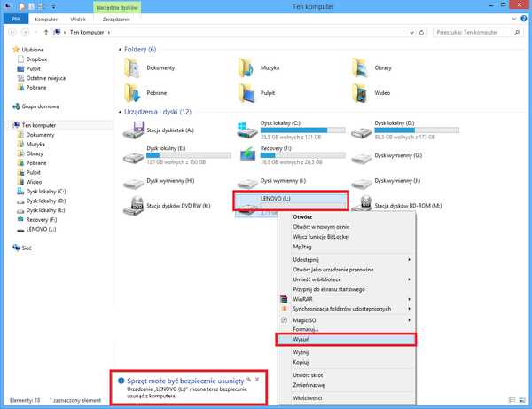The height and width of the screenshot is (409, 532).
Task: Open the Muzyka folder icon
Action: pyautogui.click(x=246, y=68)
